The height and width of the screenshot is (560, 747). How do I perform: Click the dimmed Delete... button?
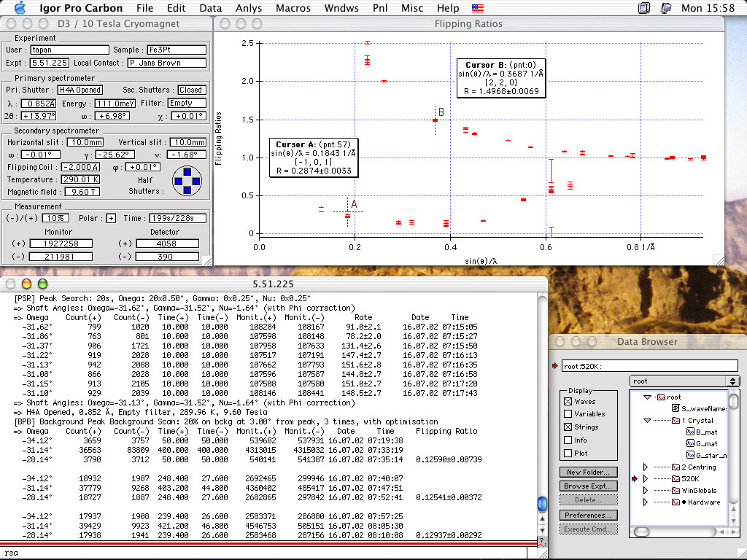(589, 500)
